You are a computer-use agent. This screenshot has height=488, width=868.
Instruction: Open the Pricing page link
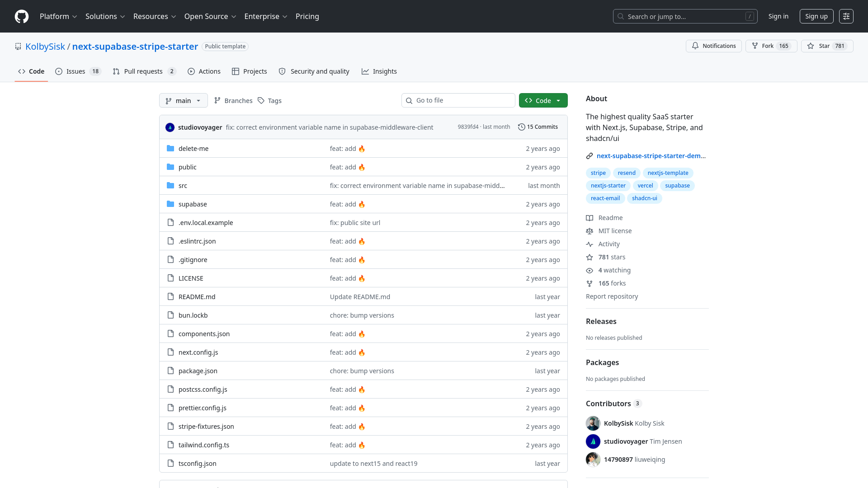[x=307, y=16]
